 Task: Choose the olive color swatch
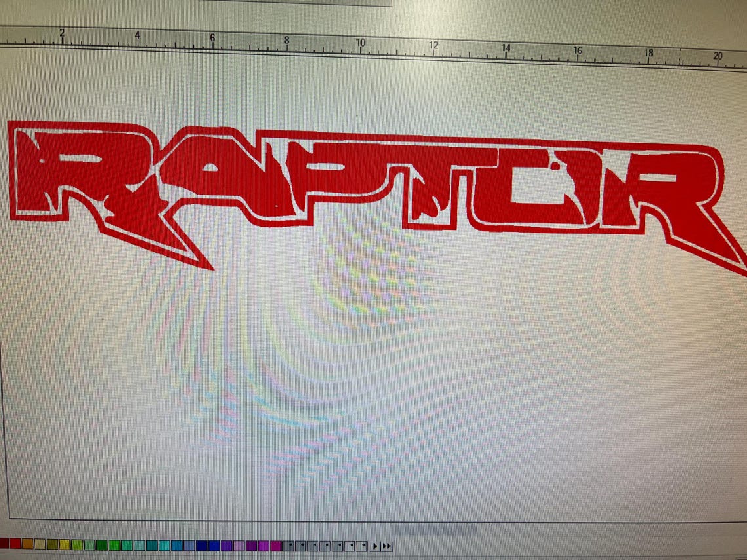point(52,545)
